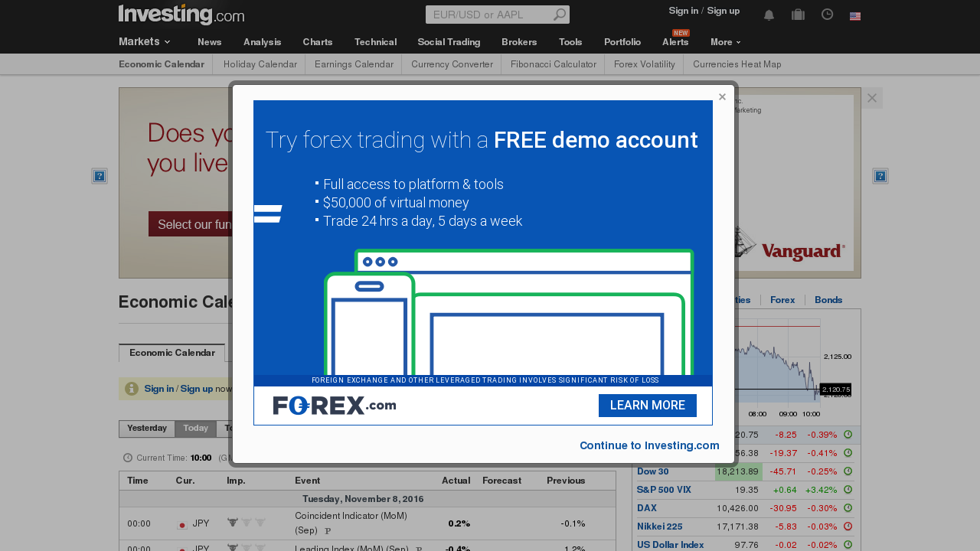The image size is (980, 551).
Task: Click the Coincident Indicator (MoM) event
Action: pos(351,523)
